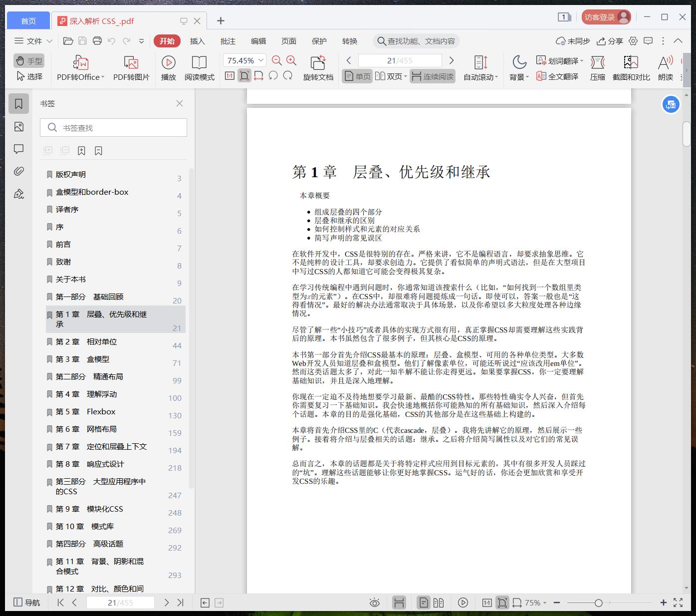Click 旋转文档 rotate document icon

click(x=318, y=68)
